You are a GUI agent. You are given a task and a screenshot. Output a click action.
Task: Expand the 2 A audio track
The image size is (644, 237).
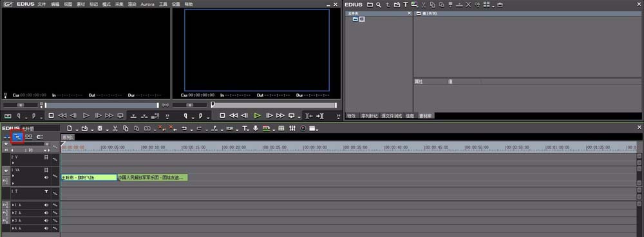(13, 213)
